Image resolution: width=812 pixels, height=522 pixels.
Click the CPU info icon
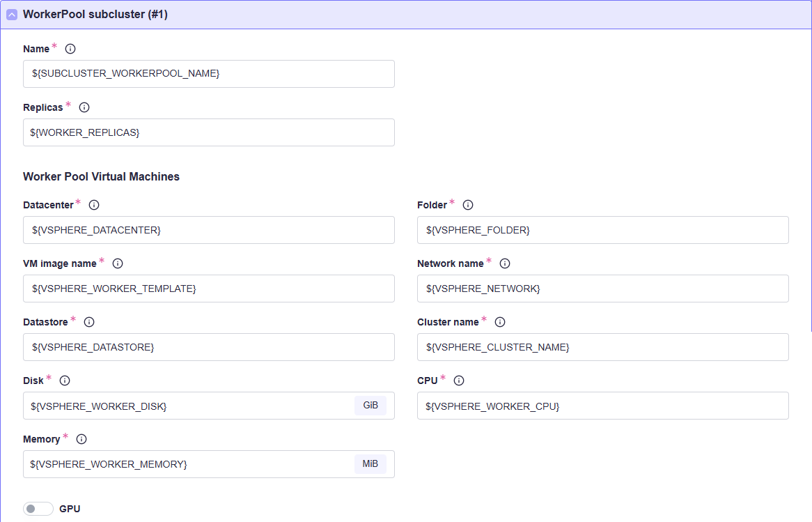[x=459, y=381]
